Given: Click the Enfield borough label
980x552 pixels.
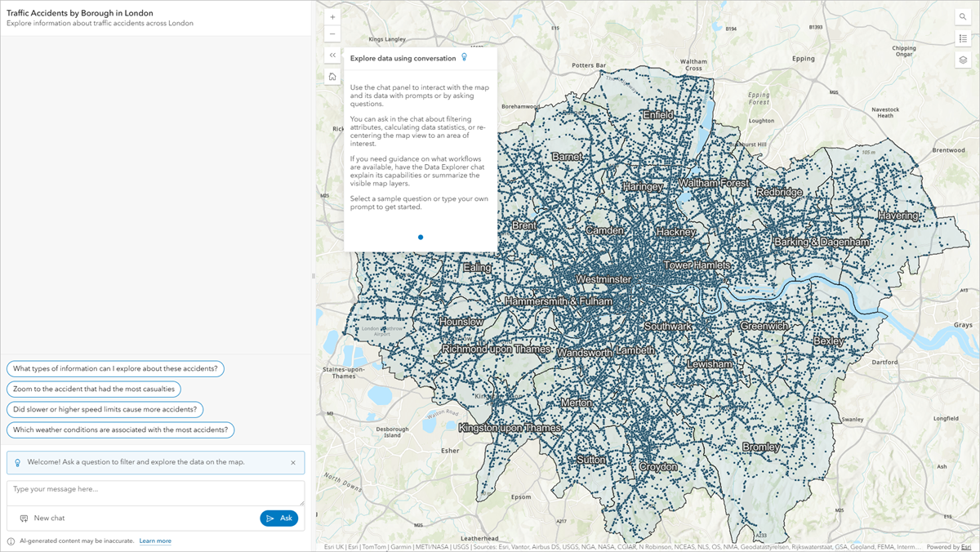Looking at the screenshot, I should point(658,115).
